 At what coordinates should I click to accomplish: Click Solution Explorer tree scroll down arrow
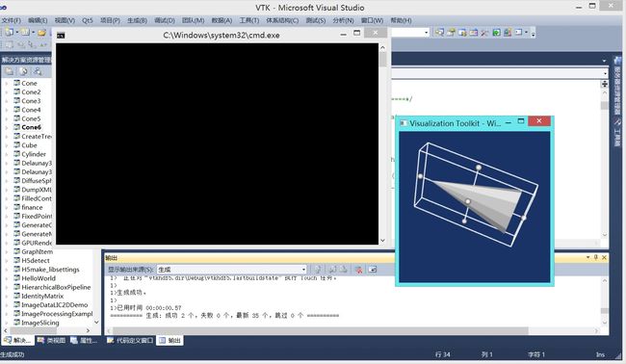pyautogui.click(x=96, y=322)
